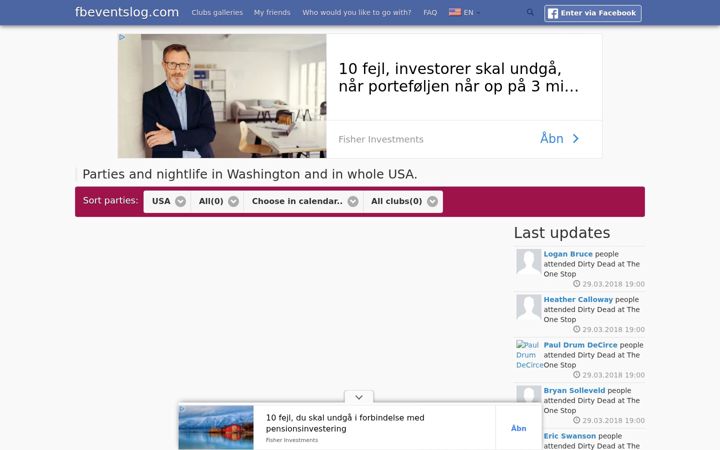The image size is (720, 450).
Task: Click Heather Calloway profile link
Action: click(578, 299)
